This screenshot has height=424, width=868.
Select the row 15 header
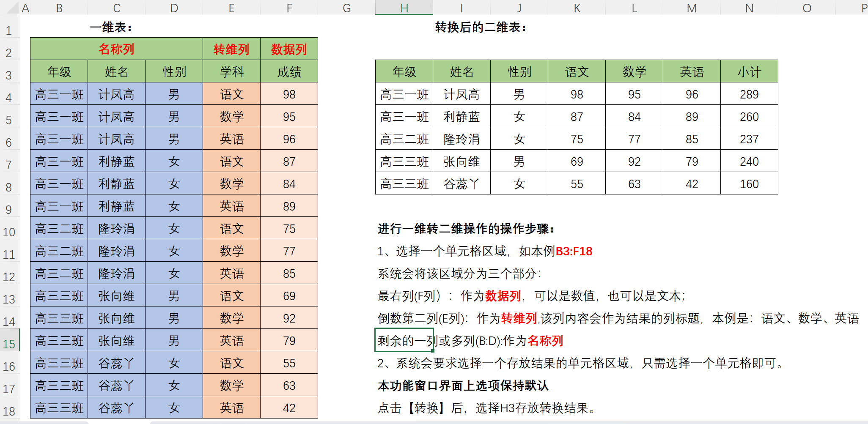pos(9,344)
